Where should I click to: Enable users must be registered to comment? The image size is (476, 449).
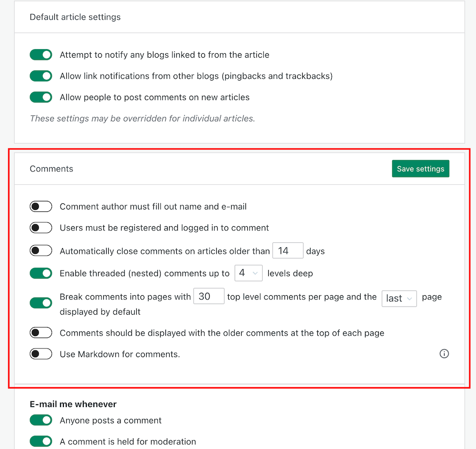point(41,228)
